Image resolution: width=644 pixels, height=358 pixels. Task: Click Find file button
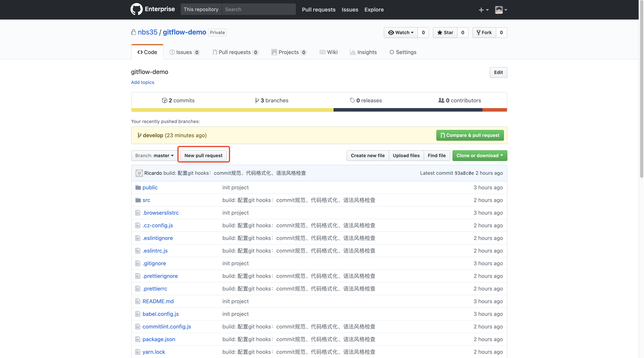click(437, 156)
